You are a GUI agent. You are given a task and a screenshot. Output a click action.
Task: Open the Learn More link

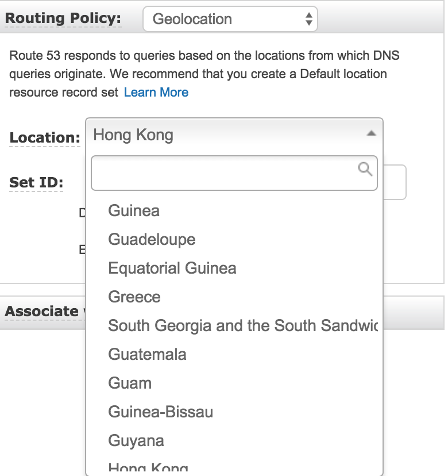156,93
